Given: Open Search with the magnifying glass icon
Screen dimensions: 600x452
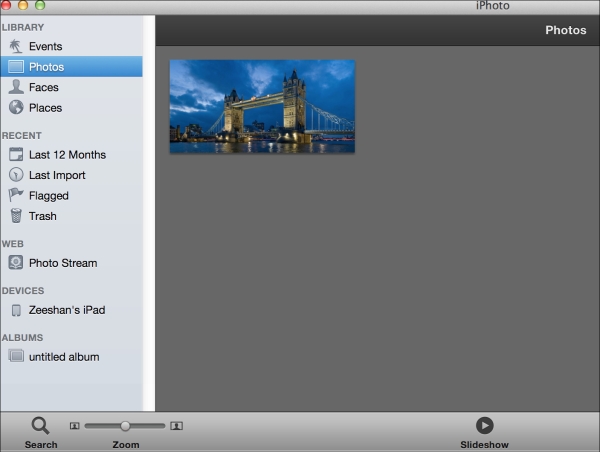Looking at the screenshot, I should point(40,426).
